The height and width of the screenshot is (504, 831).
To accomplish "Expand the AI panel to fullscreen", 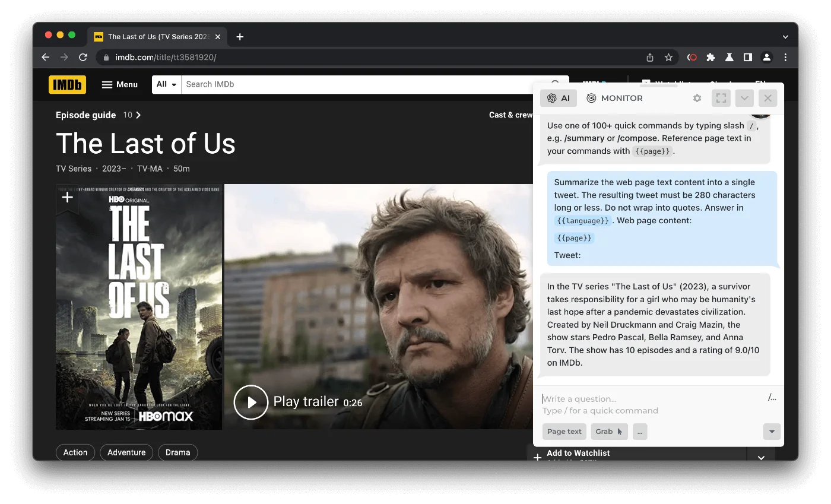I will 721,99.
